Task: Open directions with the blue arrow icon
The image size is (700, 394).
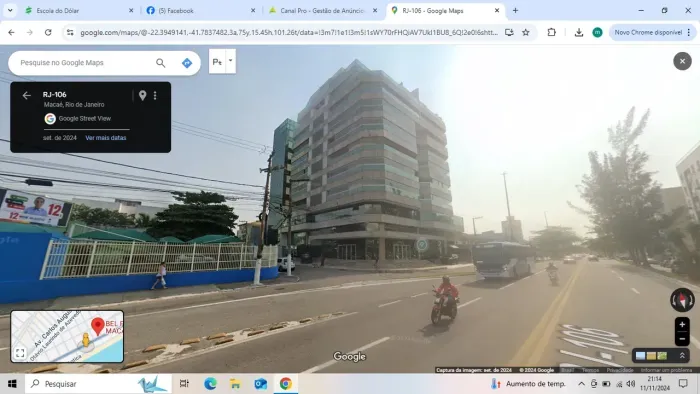Action: [187, 63]
